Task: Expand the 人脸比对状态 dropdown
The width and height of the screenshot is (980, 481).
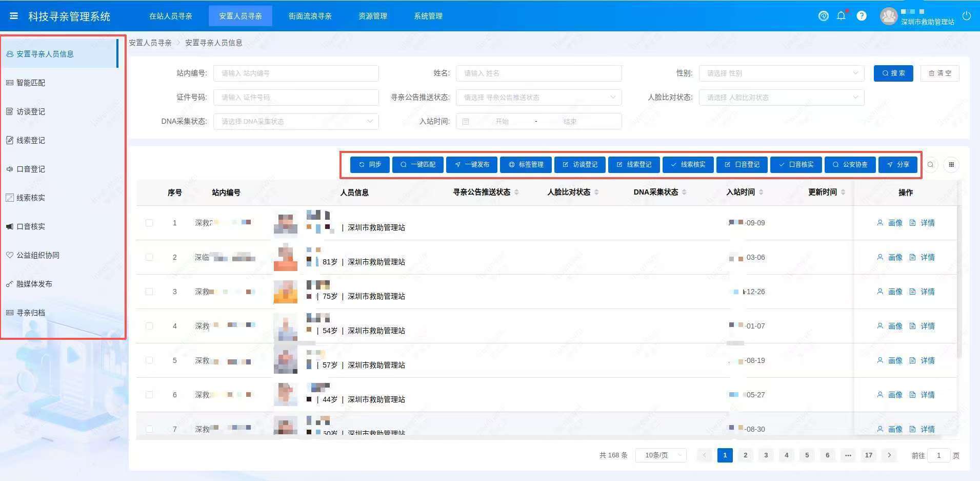Action: pyautogui.click(x=781, y=98)
